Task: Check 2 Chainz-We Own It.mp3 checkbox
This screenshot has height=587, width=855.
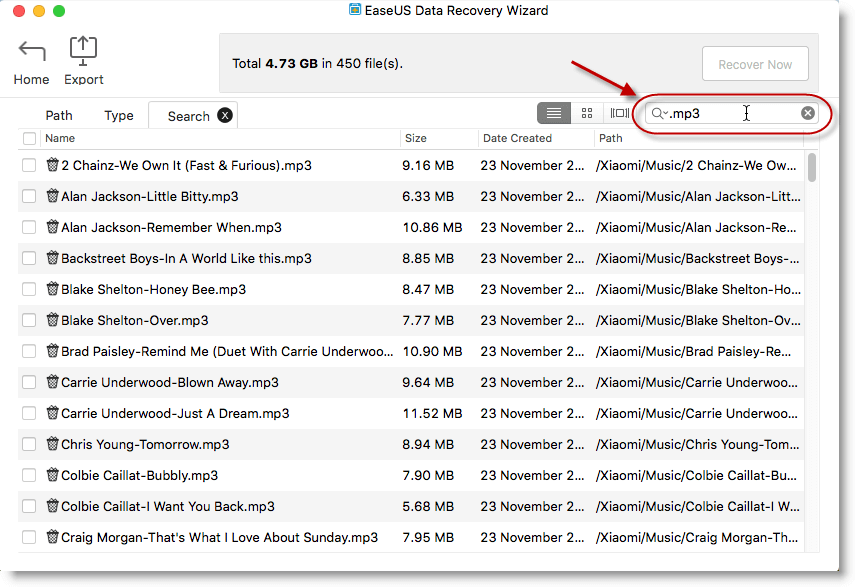Action: click(x=29, y=165)
